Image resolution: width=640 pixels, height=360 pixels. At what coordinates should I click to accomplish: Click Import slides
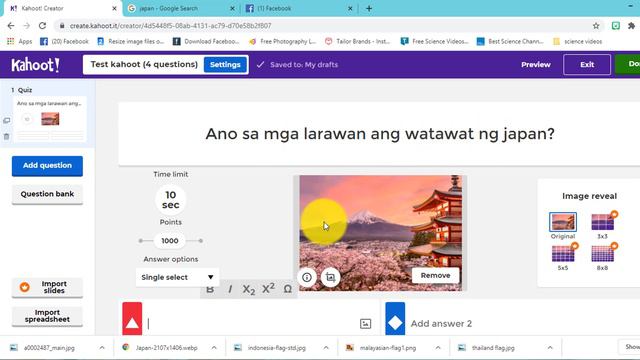pyautogui.click(x=47, y=287)
